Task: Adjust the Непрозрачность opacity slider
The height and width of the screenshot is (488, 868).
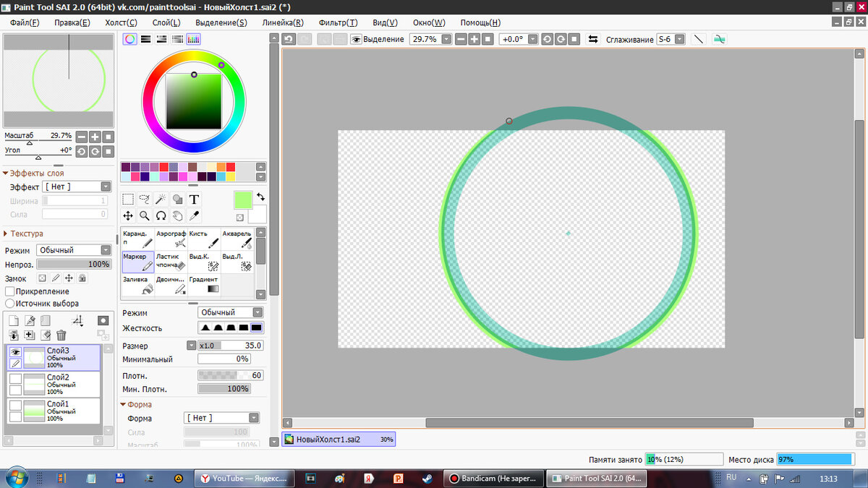Action: tap(73, 265)
